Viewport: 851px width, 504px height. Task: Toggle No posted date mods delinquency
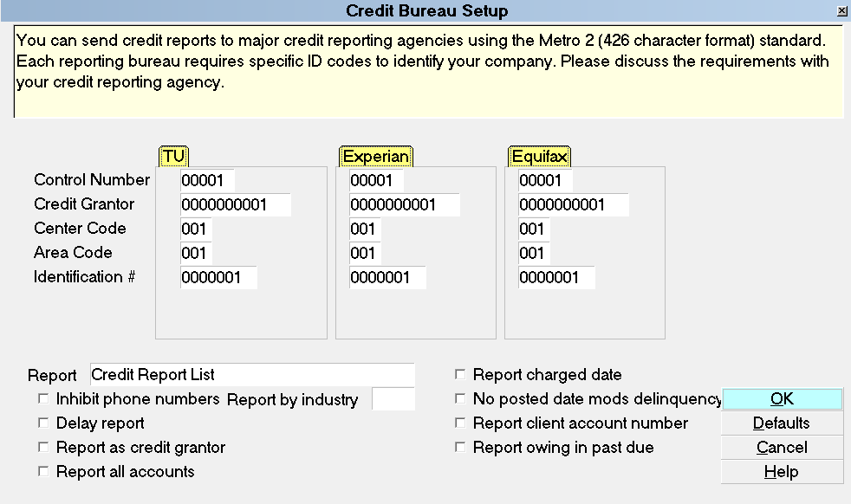click(460, 398)
